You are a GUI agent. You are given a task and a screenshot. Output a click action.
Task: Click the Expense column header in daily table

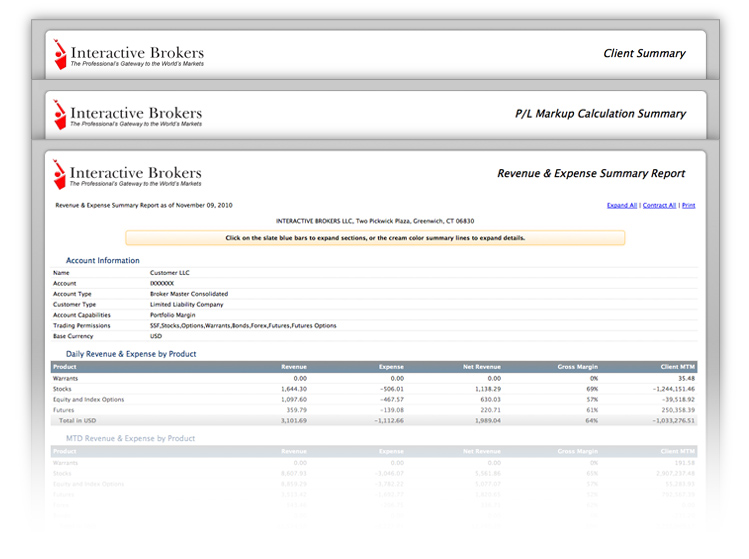click(391, 367)
